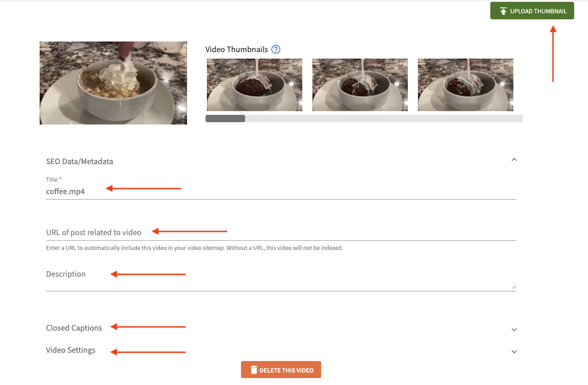
Task: Click the trash can icon on Delete button
Action: pyautogui.click(x=253, y=370)
